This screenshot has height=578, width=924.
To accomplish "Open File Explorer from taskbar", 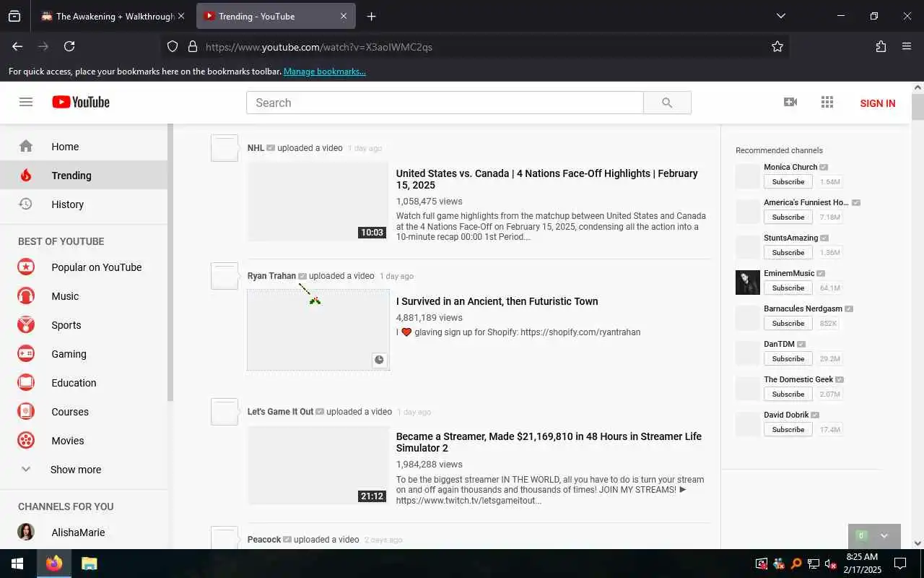I will pos(89,564).
